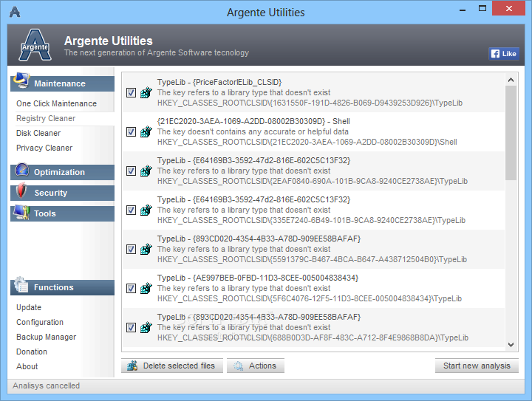Open Privacy Cleaner
The height and width of the screenshot is (401, 532).
(44, 148)
